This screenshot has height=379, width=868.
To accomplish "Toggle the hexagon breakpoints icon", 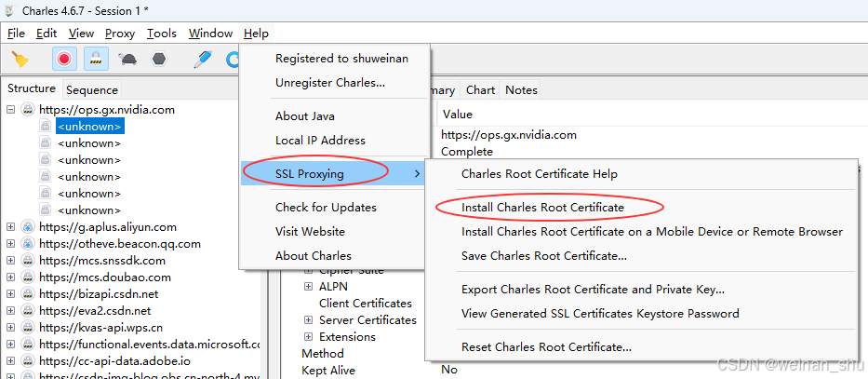I will (x=159, y=59).
